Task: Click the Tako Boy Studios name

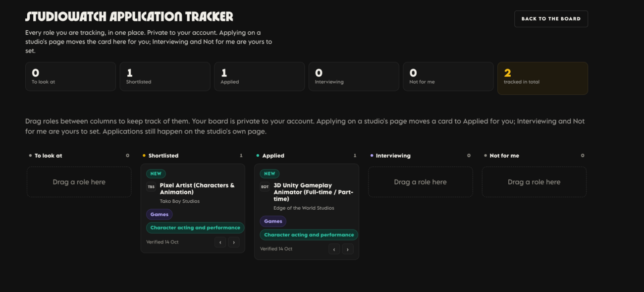Action: tap(180, 201)
